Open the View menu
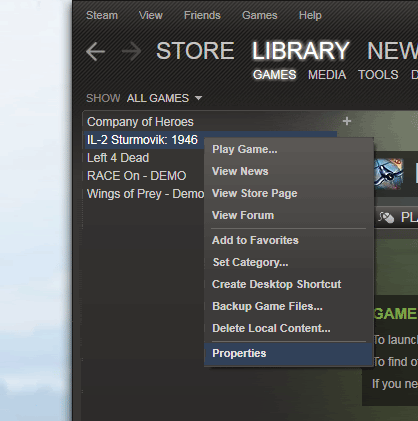This screenshot has width=418, height=421. tap(151, 15)
